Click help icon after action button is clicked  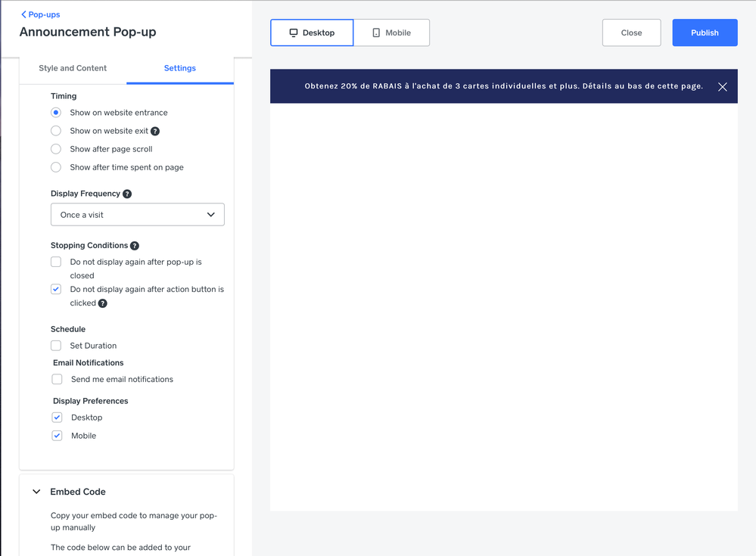point(103,303)
